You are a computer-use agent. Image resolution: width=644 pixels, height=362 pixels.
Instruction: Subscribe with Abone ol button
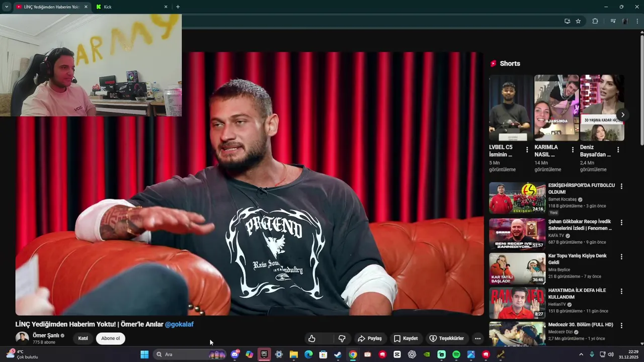(111, 338)
